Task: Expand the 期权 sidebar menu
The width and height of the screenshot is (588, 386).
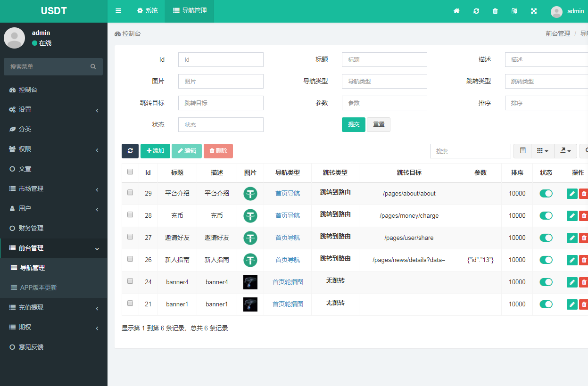Action: (54, 327)
